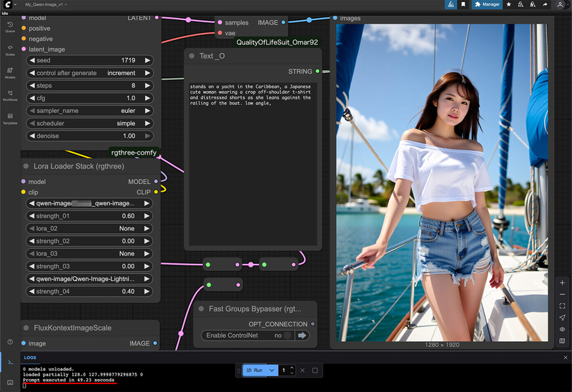This screenshot has height=392, width=572.
Task: Click the Manager button
Action: pos(487,4)
